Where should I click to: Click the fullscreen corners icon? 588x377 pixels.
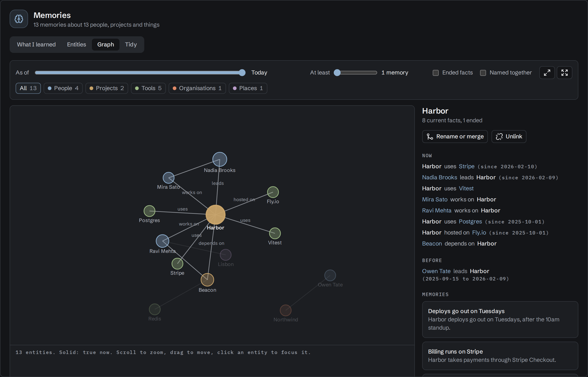tap(565, 73)
